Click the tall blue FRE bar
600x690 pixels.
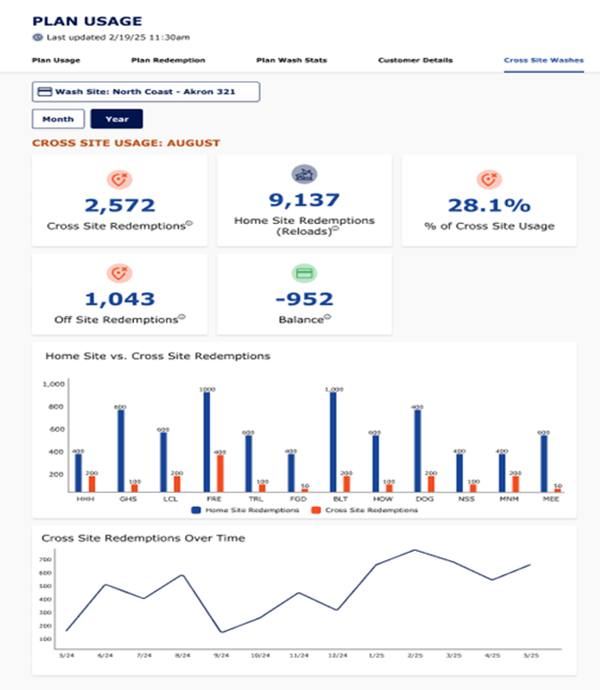pyautogui.click(x=206, y=440)
